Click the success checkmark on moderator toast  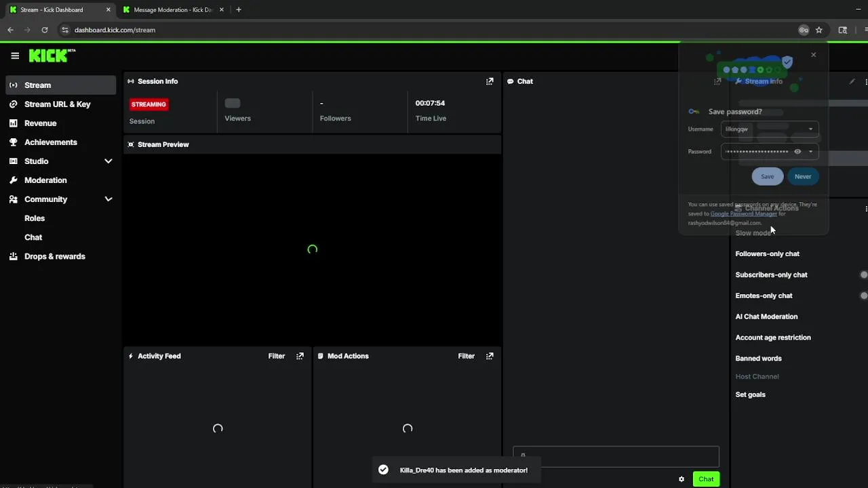(x=383, y=470)
